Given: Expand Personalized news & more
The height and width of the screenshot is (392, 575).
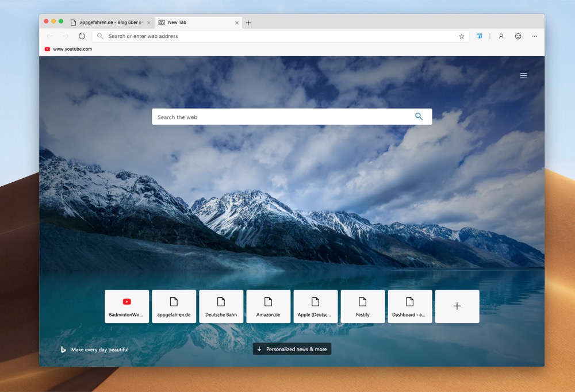Looking at the screenshot, I should (x=292, y=349).
